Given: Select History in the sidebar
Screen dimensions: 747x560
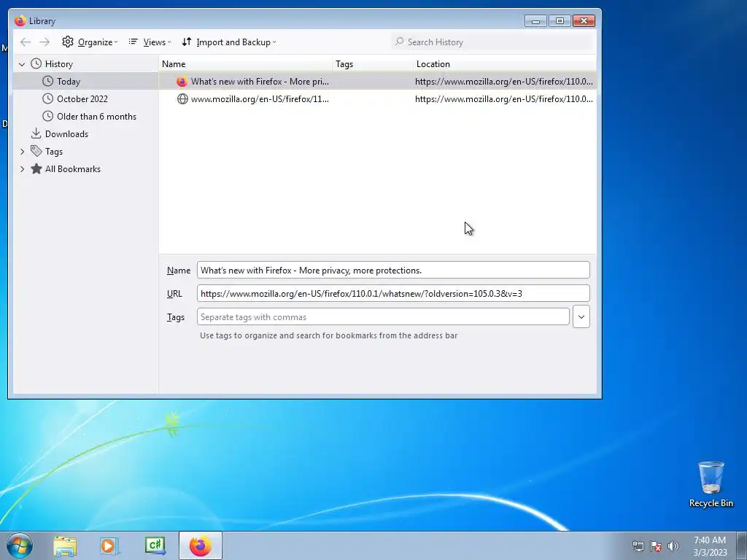Looking at the screenshot, I should [x=58, y=64].
